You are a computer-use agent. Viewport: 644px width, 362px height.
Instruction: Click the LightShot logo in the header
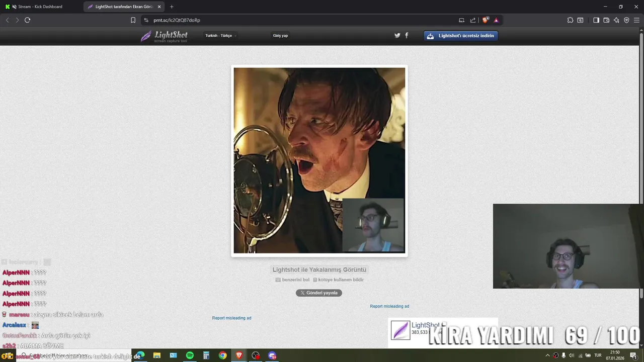(164, 36)
